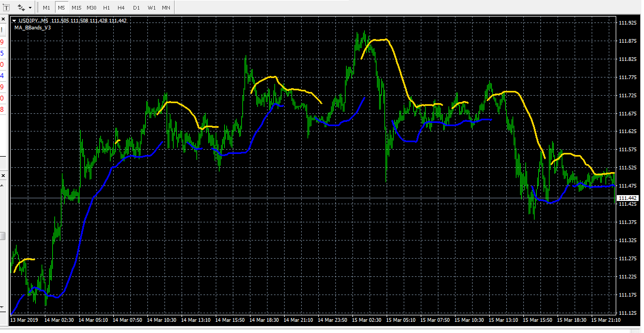This screenshot has width=644, height=333.
Task: Switch chart to H4 timeframe
Action: (x=121, y=8)
